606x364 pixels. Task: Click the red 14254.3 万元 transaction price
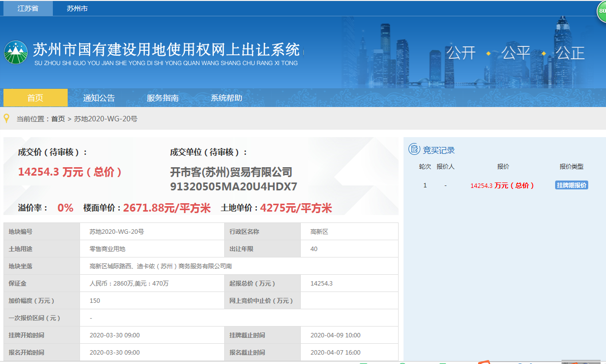[70, 172]
